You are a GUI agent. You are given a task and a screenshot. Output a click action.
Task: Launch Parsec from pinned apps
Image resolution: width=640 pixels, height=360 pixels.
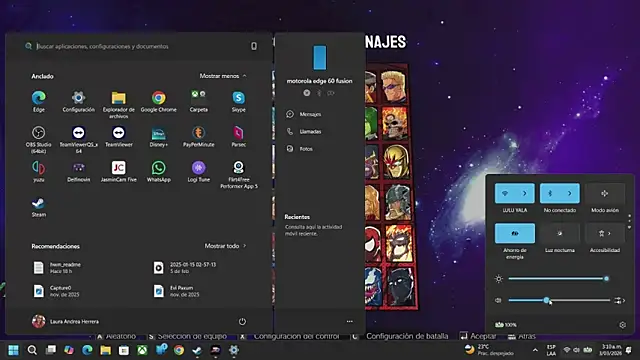pyautogui.click(x=239, y=136)
